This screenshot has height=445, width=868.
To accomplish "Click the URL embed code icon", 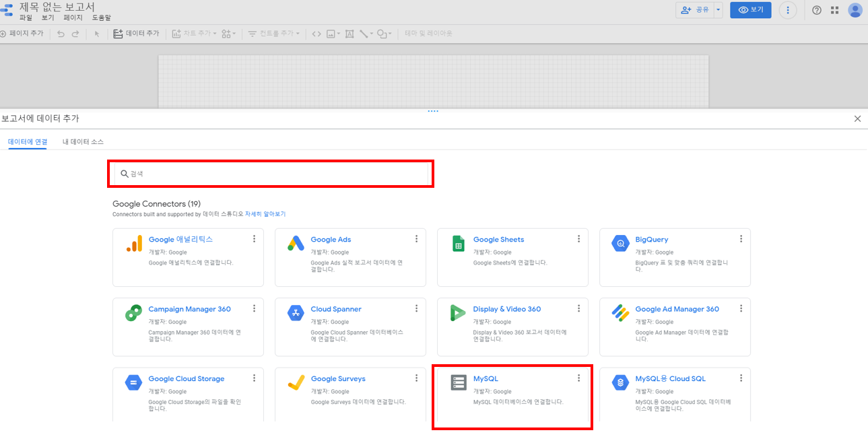I will 316,34.
